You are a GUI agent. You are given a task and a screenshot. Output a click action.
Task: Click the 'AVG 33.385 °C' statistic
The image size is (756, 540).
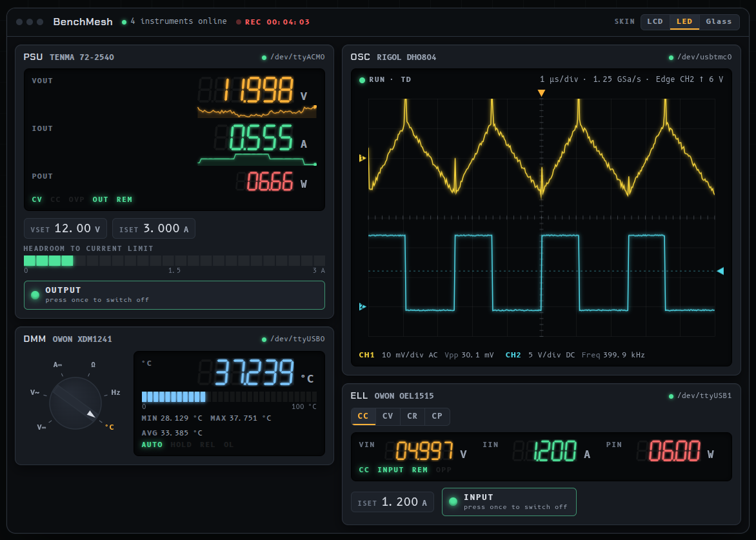(x=172, y=433)
